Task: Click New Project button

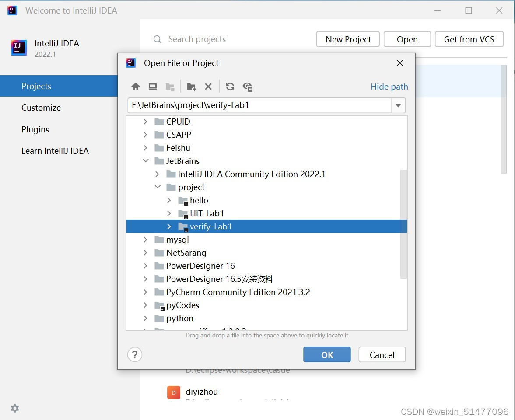Action: click(348, 39)
